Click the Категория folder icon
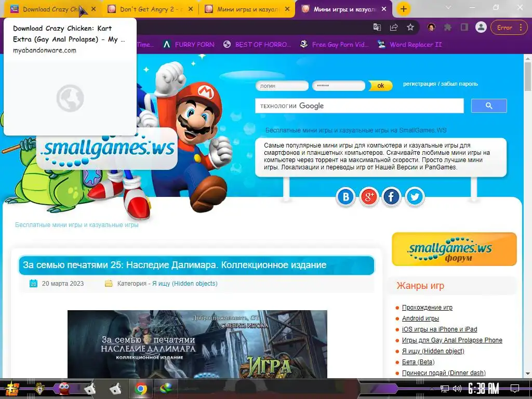This screenshot has width=532, height=399. click(109, 283)
